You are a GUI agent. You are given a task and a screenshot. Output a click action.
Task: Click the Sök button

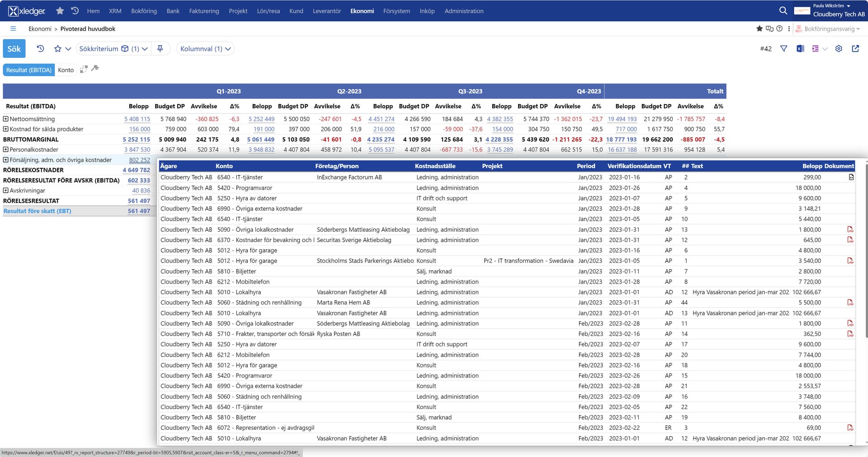(x=14, y=48)
